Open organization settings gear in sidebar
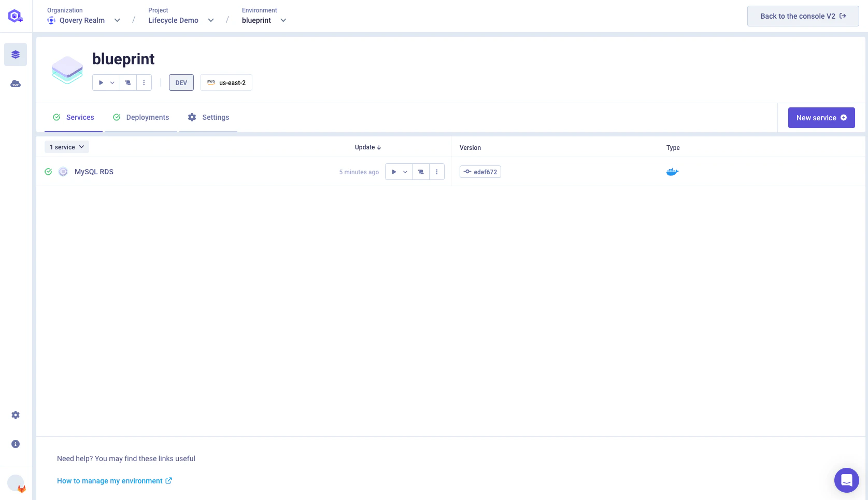 16,415
